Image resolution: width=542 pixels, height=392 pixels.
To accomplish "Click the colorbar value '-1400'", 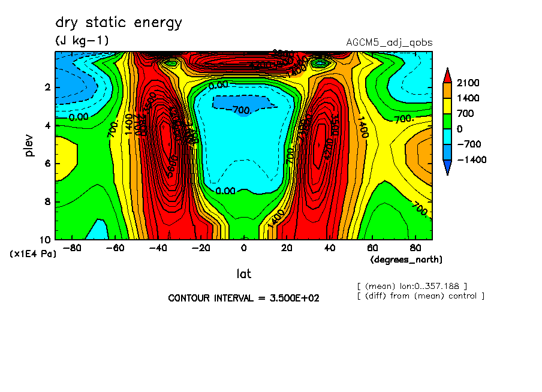I will pyautogui.click(x=471, y=159).
